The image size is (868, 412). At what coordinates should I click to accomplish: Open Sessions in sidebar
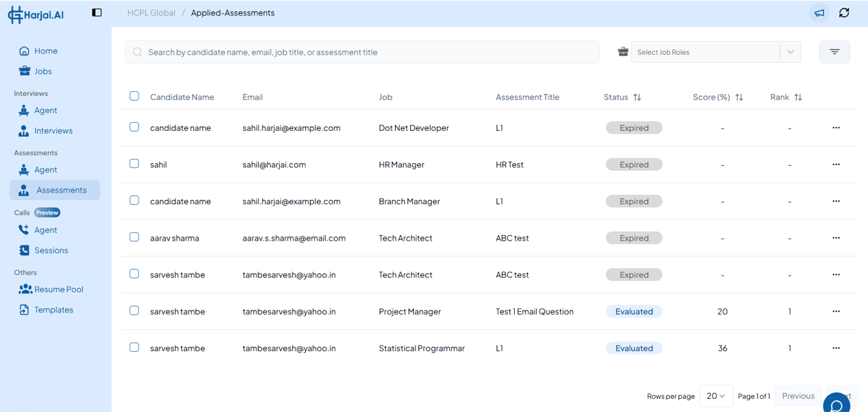click(43, 250)
